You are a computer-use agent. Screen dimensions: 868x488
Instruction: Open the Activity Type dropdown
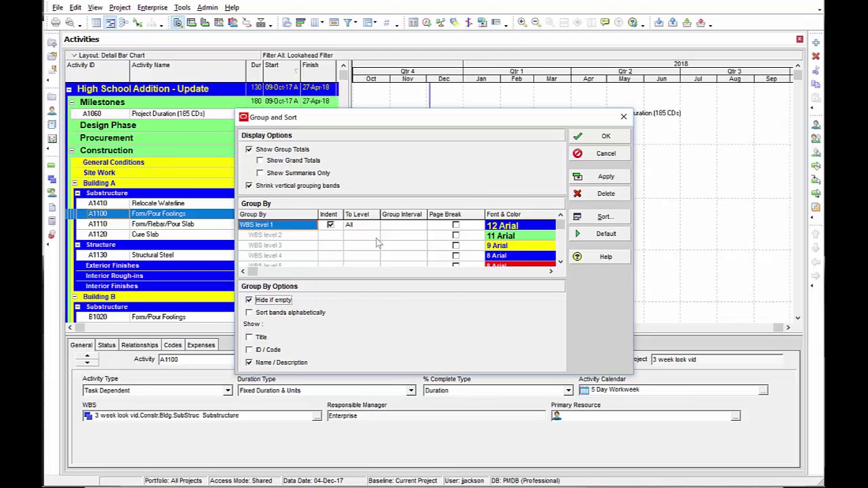pyautogui.click(x=228, y=390)
